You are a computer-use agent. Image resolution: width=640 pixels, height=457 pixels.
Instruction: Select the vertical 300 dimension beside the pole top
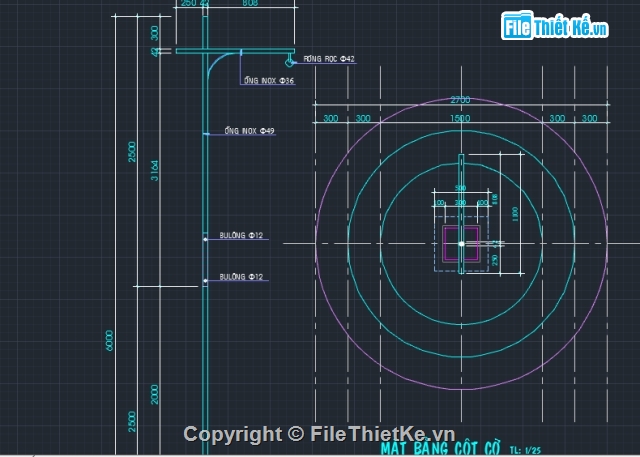pyautogui.click(x=154, y=33)
